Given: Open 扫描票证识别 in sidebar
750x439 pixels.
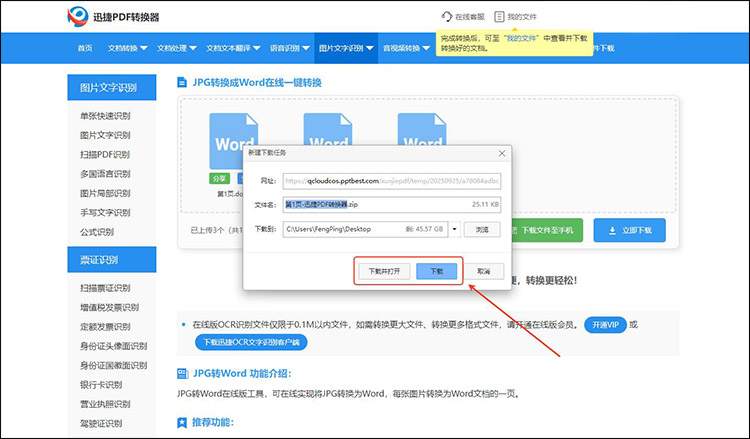Looking at the screenshot, I should [x=105, y=288].
